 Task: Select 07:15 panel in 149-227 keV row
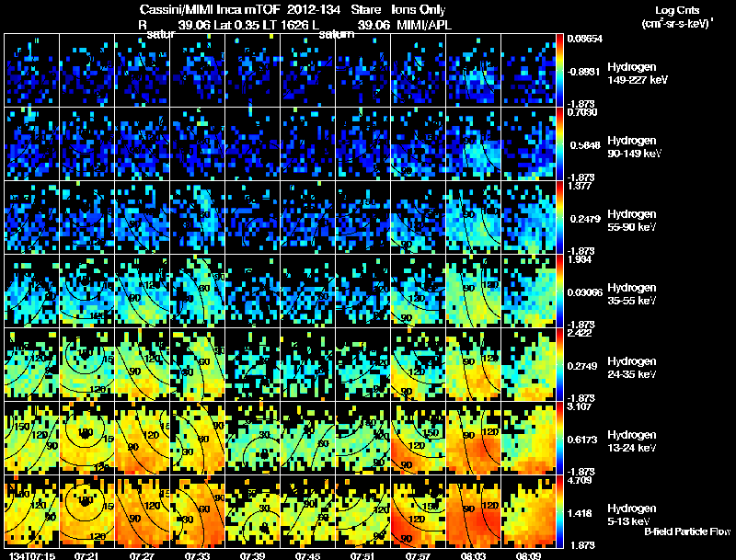point(31,70)
